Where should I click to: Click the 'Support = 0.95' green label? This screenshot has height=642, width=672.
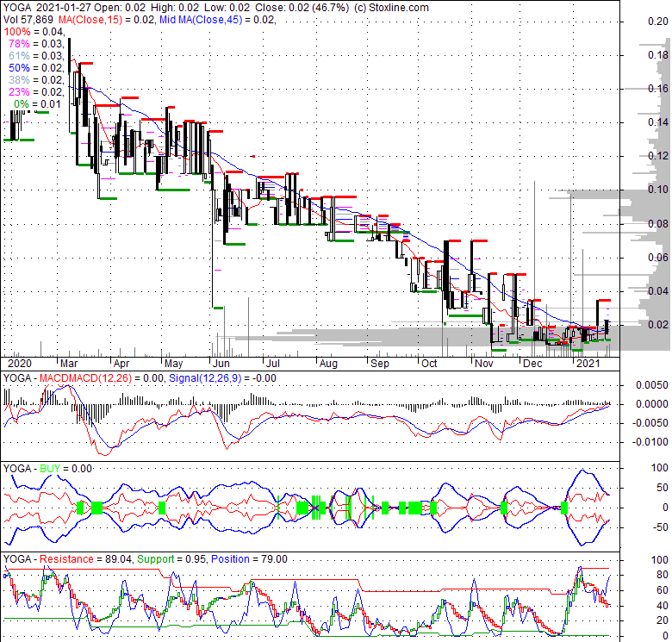(x=172, y=559)
